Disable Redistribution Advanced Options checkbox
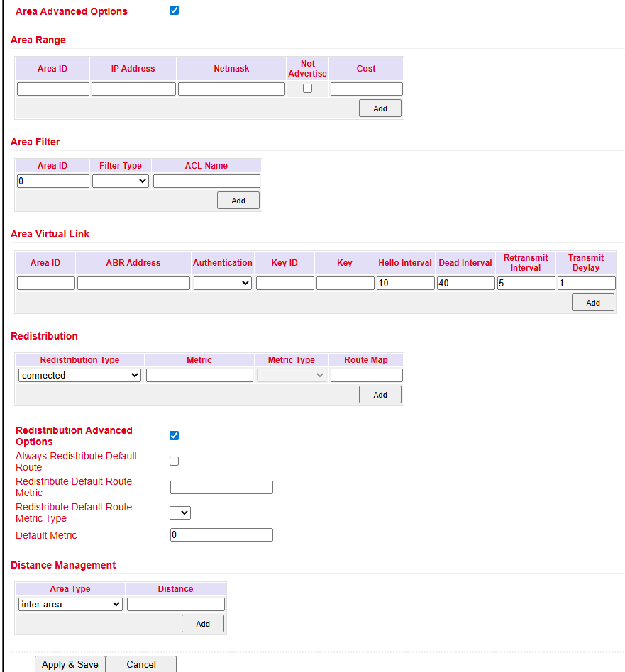The width and height of the screenshot is (625, 672). pyautogui.click(x=175, y=435)
